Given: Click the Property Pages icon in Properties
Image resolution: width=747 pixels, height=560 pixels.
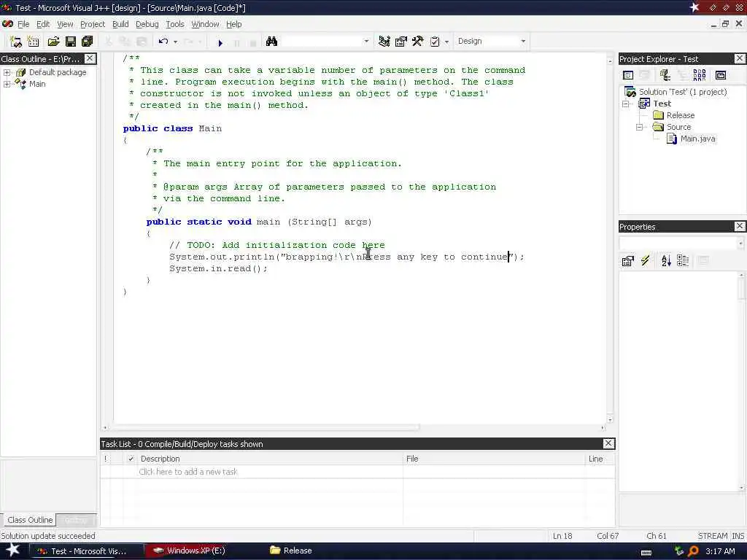Looking at the screenshot, I should (x=628, y=260).
